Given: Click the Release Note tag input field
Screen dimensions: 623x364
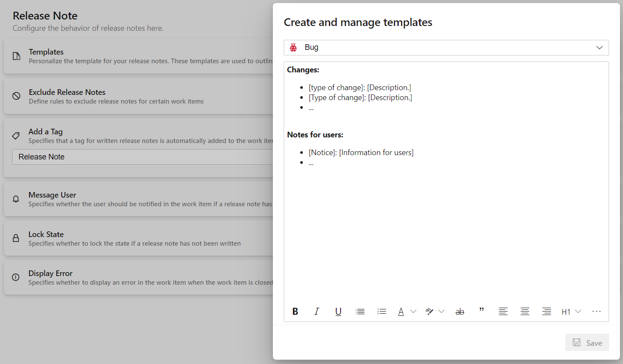Looking at the screenshot, I should 143,157.
